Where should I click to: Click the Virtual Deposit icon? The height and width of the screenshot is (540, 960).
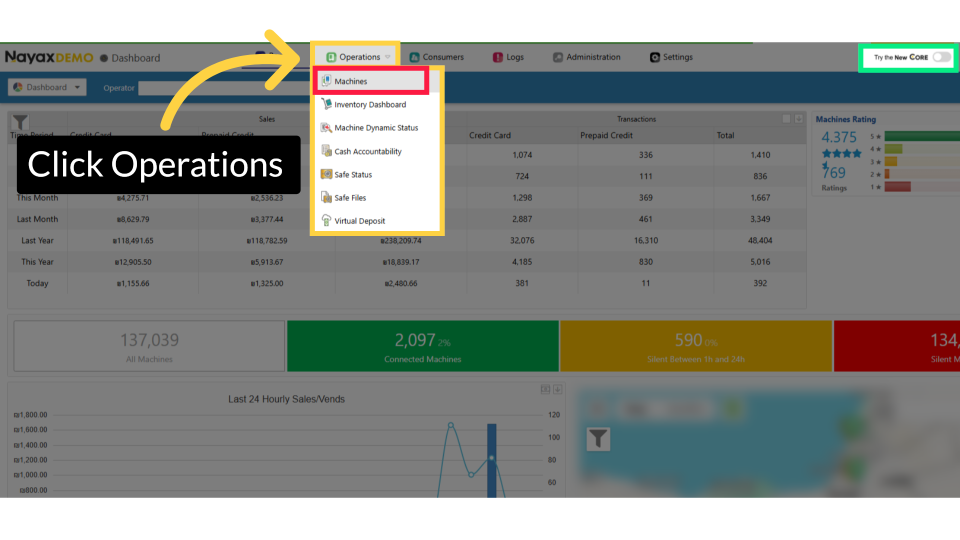(x=327, y=221)
